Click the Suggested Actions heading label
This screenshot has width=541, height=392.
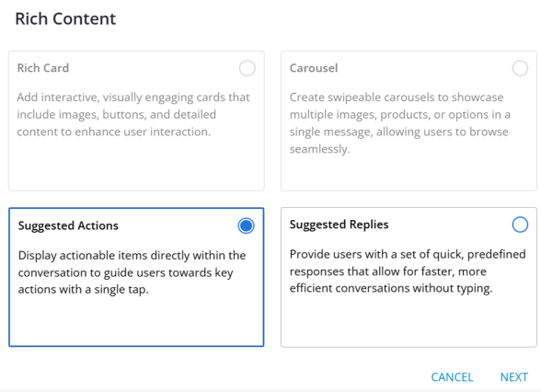coord(68,225)
